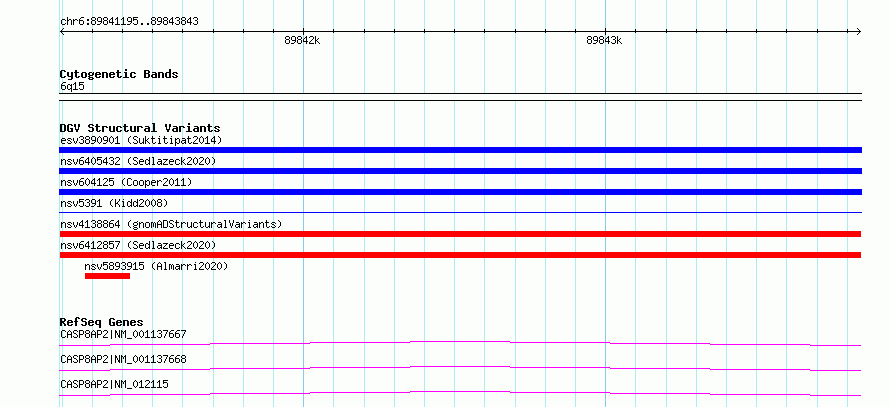The width and height of the screenshot is (890, 407).
Task: Click the 89842k ruler tick label
Action: 303,41
